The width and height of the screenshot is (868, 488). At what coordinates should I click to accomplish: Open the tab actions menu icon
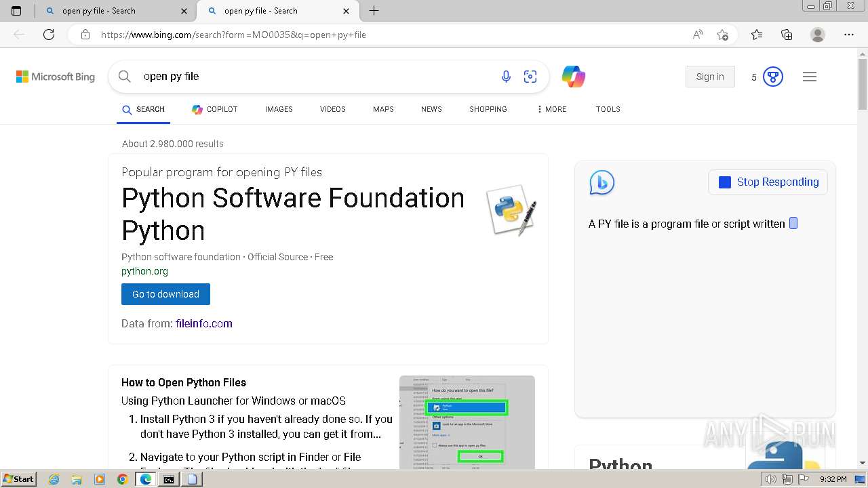pyautogui.click(x=16, y=11)
